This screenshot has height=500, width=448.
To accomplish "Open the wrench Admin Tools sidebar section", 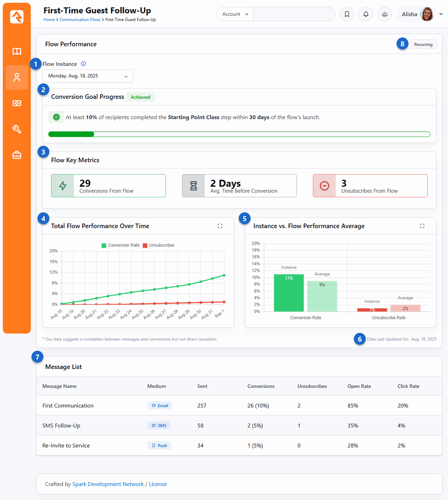I will [17, 129].
